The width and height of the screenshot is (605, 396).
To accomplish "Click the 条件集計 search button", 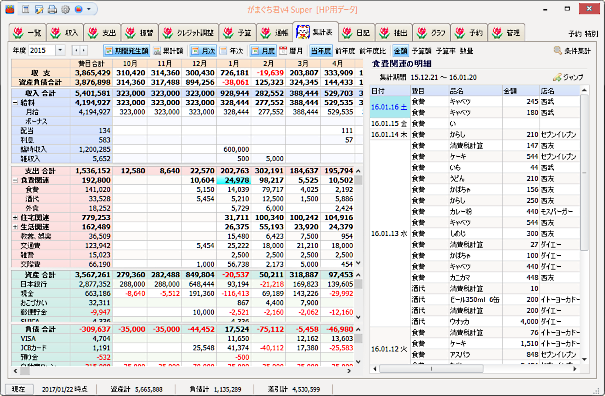I will (x=572, y=51).
